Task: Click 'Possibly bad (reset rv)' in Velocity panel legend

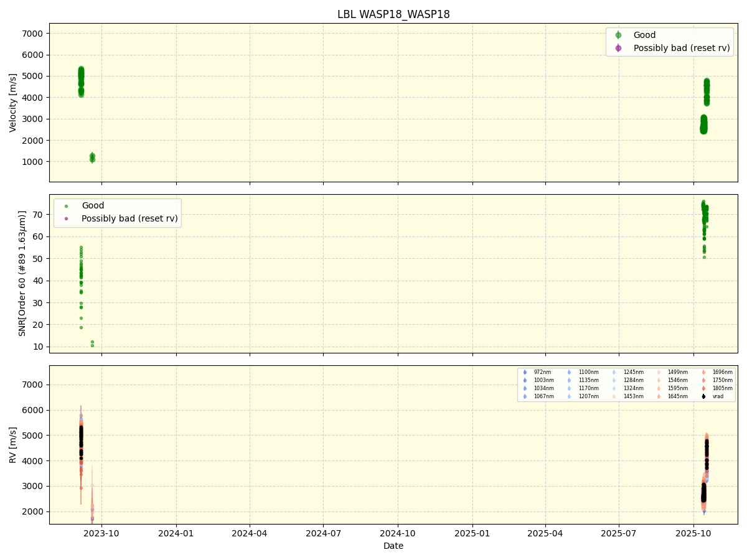Action: [682, 48]
